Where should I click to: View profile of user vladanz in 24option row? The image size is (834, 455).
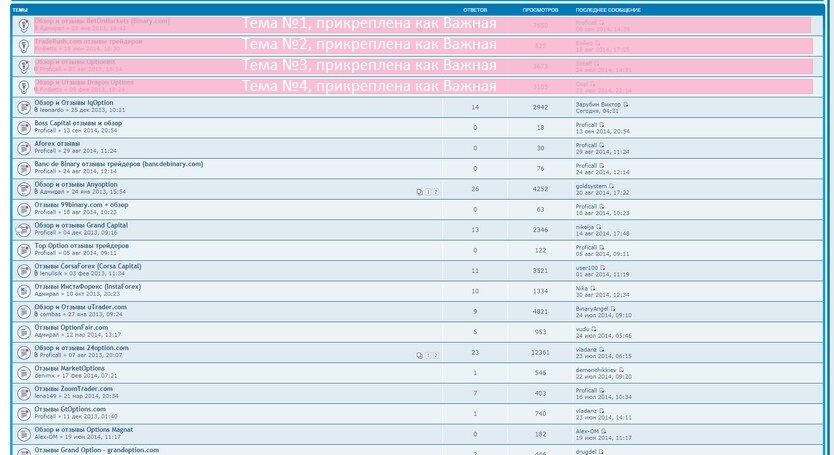pyautogui.click(x=586, y=349)
